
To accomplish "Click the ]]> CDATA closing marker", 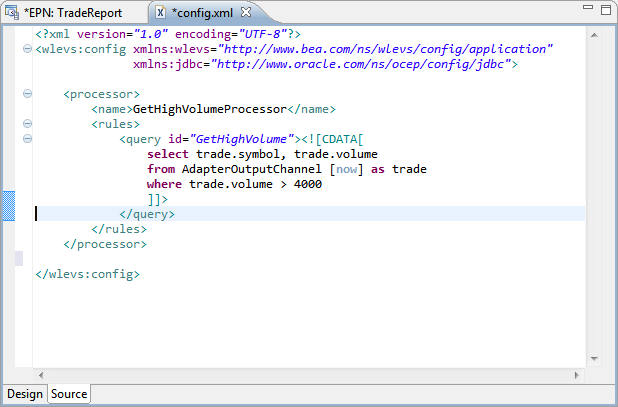I will 158,199.
